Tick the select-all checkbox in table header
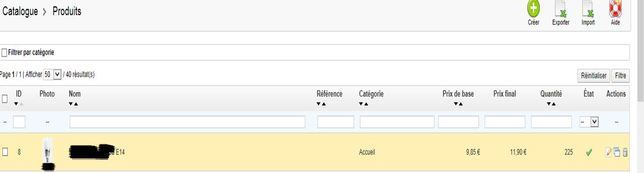This screenshot has height=173, width=644. click(5, 99)
